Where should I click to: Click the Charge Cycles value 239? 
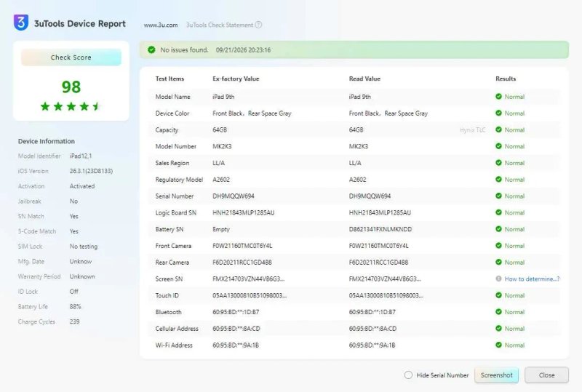pyautogui.click(x=74, y=321)
